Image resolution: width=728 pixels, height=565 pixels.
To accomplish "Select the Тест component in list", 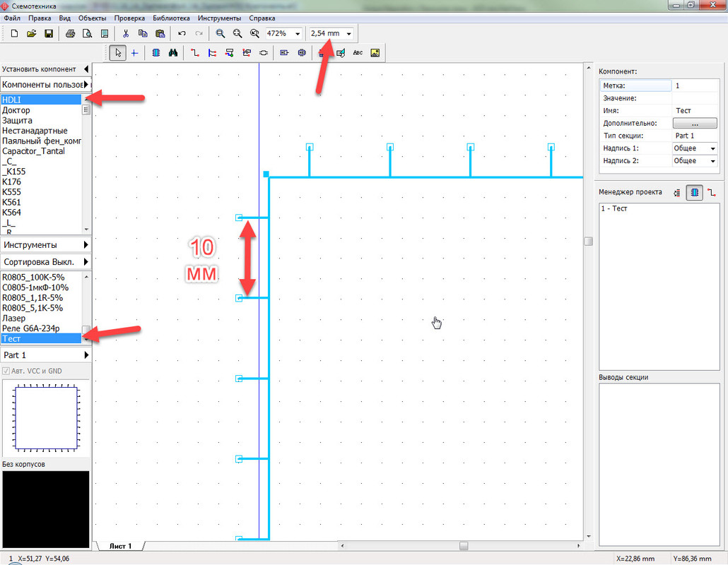I will [41, 338].
